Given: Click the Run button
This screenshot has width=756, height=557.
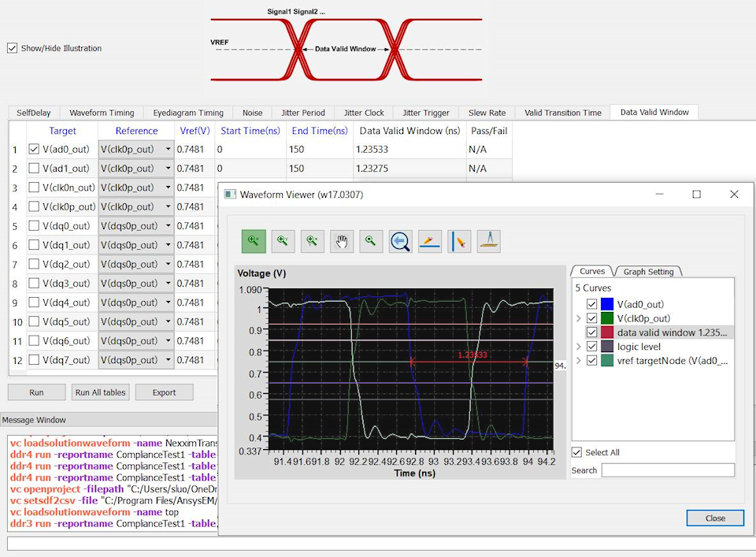Looking at the screenshot, I should pyautogui.click(x=37, y=392).
